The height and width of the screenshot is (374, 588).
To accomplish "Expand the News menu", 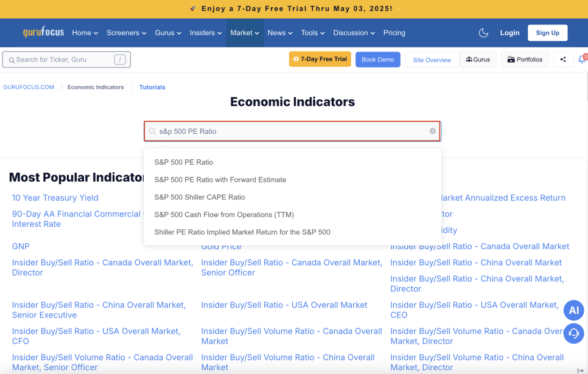I will click(x=280, y=33).
